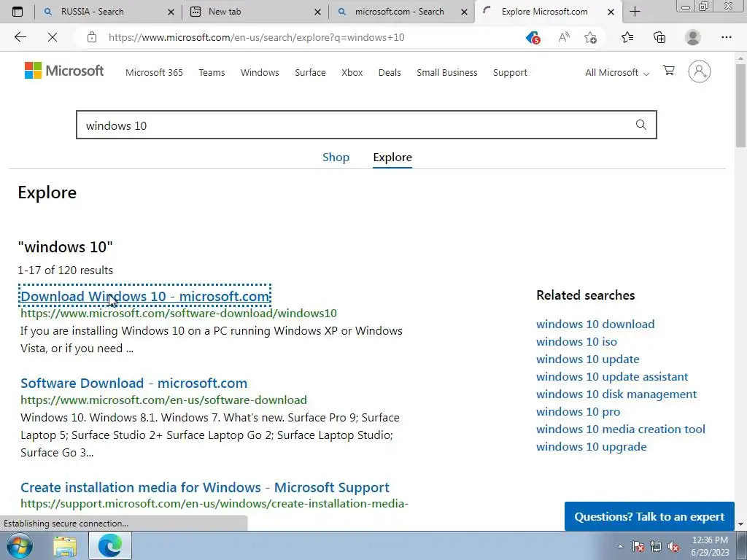Open Software Download - microsoft.com result
The height and width of the screenshot is (560, 747).
[134, 383]
